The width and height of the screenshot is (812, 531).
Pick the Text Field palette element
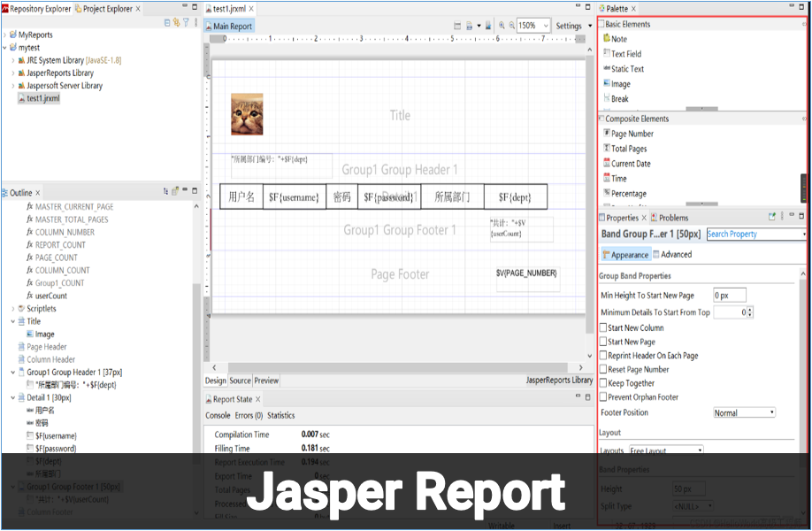tap(625, 54)
